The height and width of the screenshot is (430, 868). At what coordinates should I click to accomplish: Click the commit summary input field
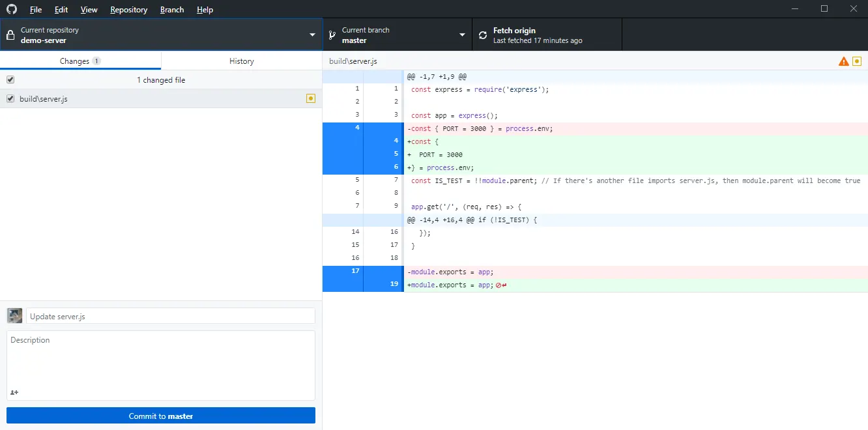[171, 316]
